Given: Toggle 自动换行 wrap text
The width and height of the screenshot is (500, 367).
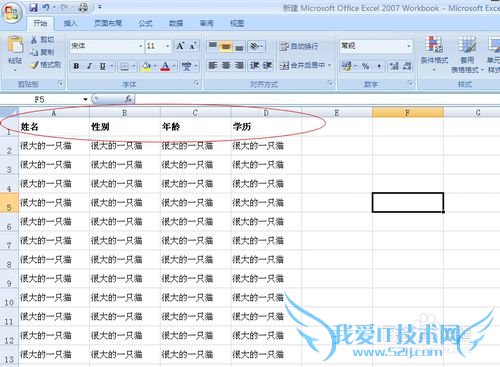Looking at the screenshot, I should point(299,46).
